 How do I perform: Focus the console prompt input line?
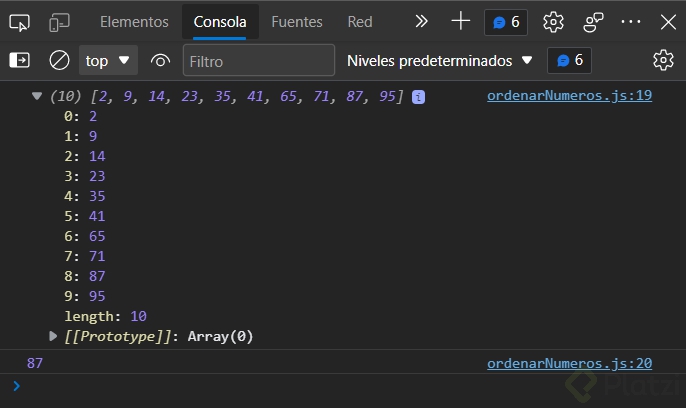(350, 386)
